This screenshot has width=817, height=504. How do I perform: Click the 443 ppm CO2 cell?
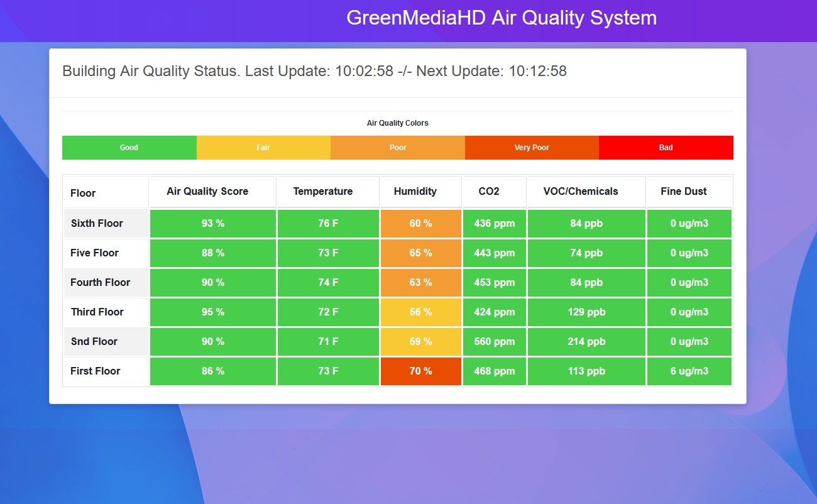[x=495, y=253]
